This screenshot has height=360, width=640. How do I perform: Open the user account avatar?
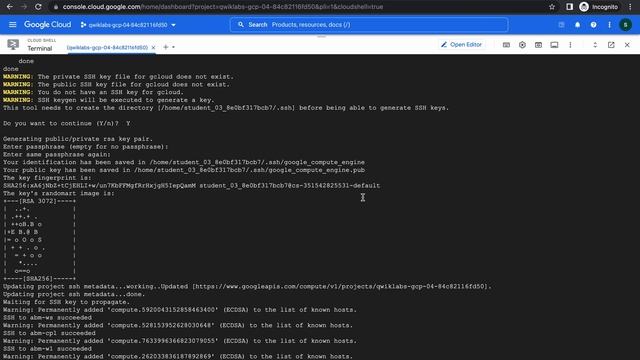pos(625,25)
